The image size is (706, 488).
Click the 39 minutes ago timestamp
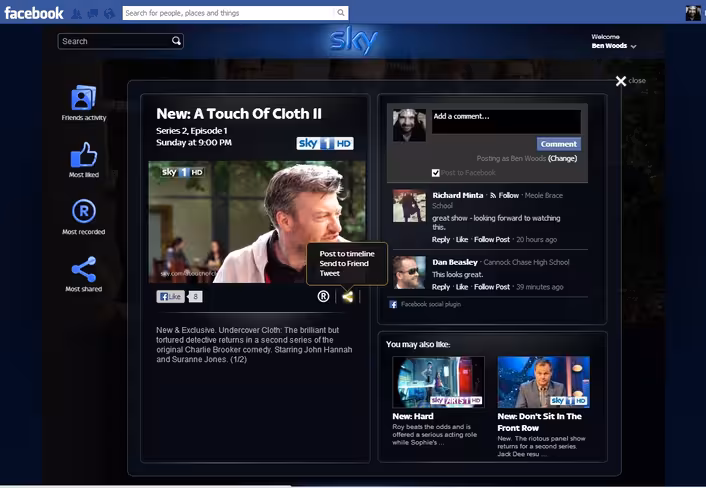(539, 287)
